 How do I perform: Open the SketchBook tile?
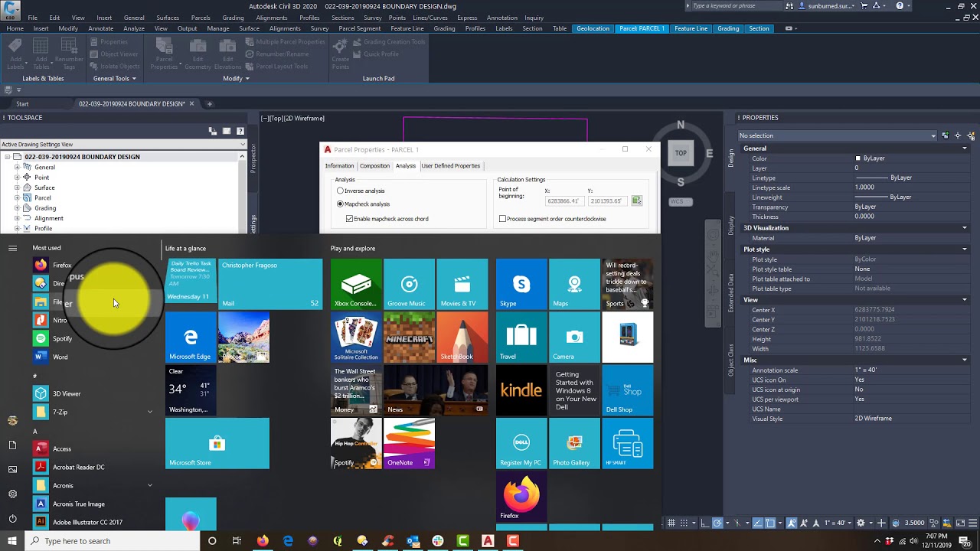462,337
